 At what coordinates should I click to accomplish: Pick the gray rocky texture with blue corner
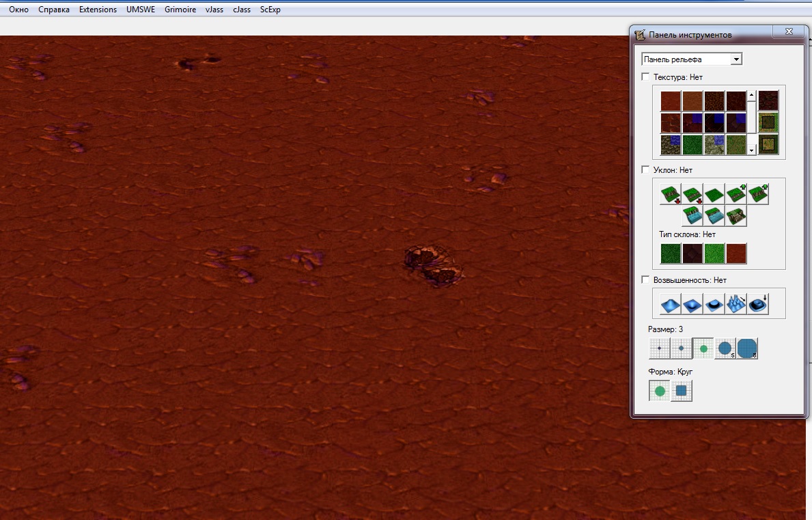(x=714, y=144)
